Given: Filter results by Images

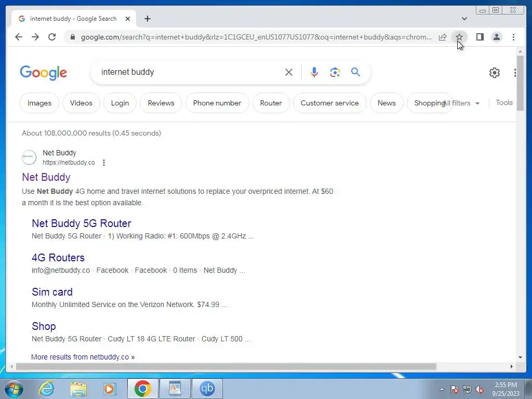Looking at the screenshot, I should tap(39, 103).
